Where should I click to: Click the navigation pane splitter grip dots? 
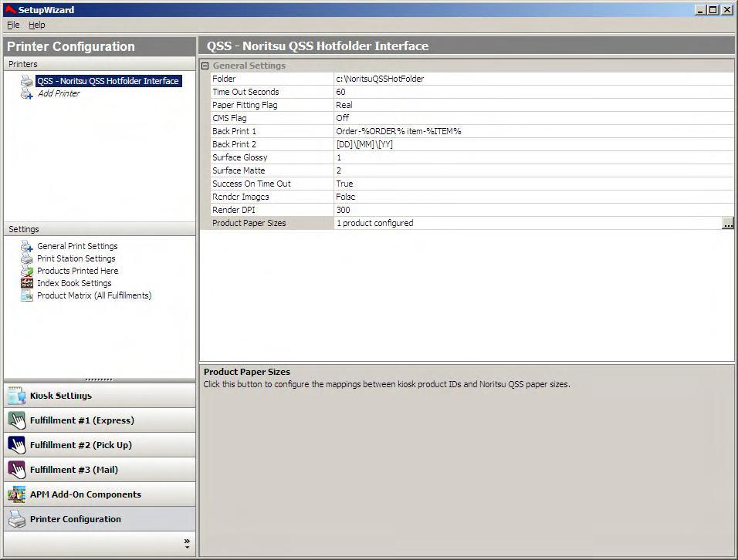[99, 380]
